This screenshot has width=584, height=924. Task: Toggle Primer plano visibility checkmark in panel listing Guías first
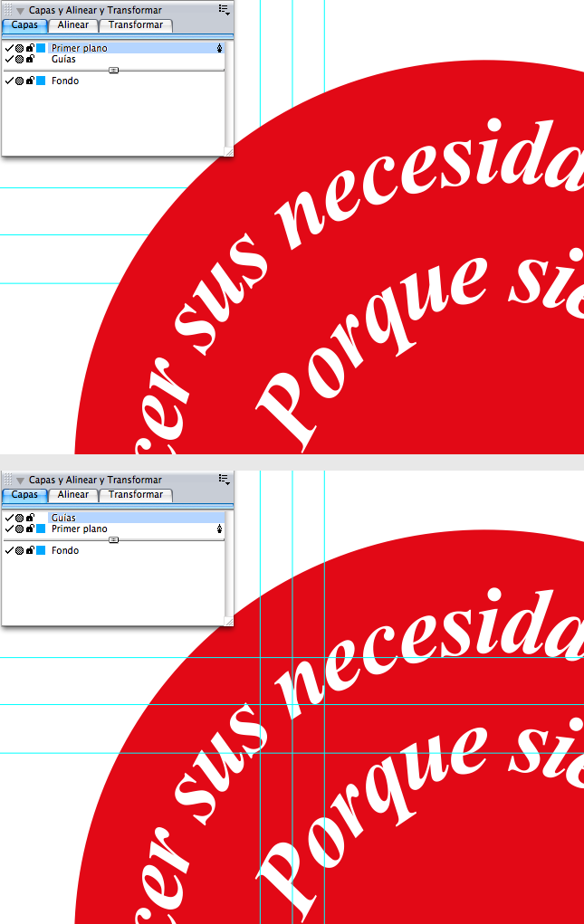tap(9, 529)
